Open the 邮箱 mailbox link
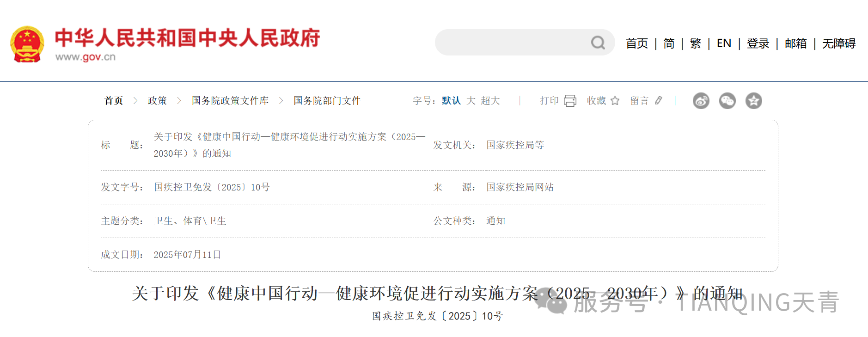 point(795,43)
